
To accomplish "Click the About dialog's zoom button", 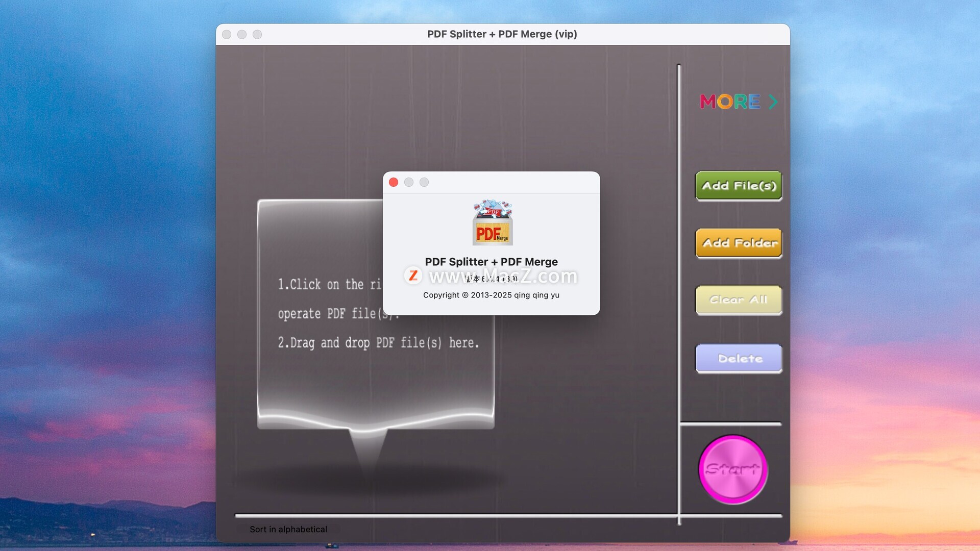I will pyautogui.click(x=424, y=182).
